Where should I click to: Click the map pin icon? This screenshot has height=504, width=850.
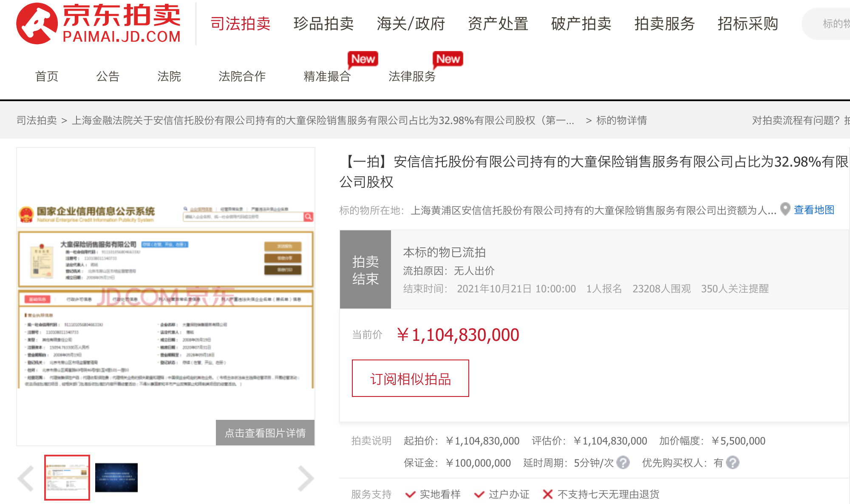[x=785, y=209]
